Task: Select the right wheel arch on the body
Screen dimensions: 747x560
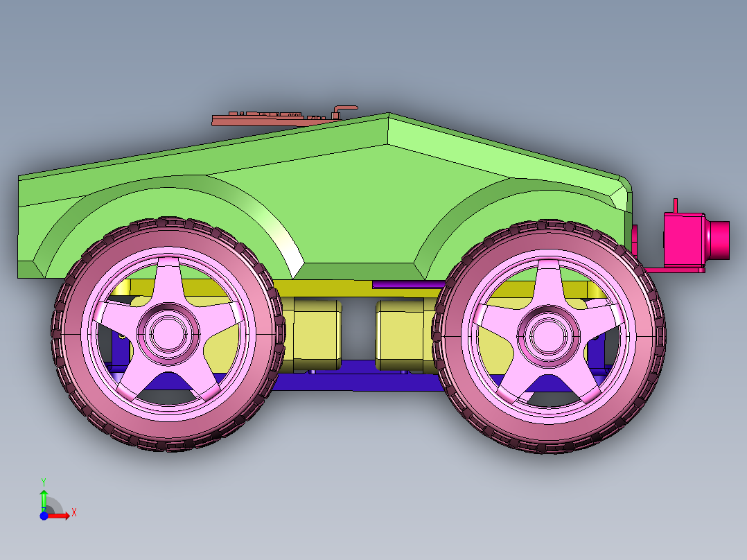Action: pyautogui.click(x=471, y=208)
